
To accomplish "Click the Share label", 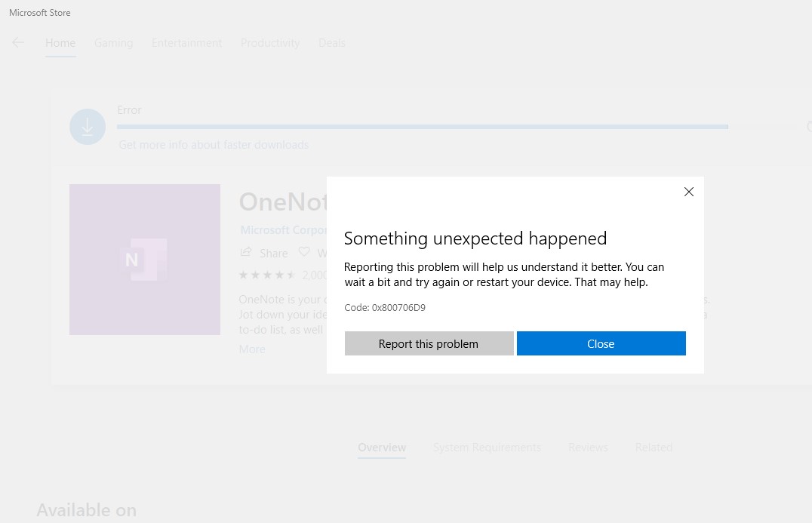I will 273,254.
